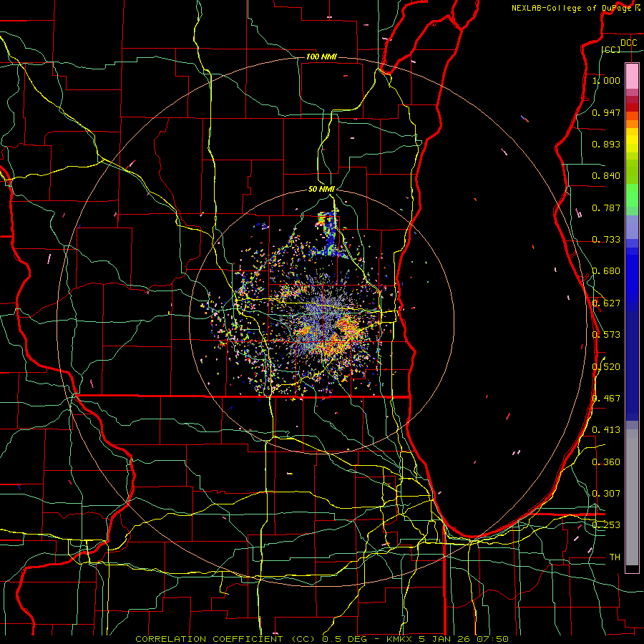This screenshot has height=644, width=644.
Task: Click the TH threshold label in legend
Action: [615, 557]
